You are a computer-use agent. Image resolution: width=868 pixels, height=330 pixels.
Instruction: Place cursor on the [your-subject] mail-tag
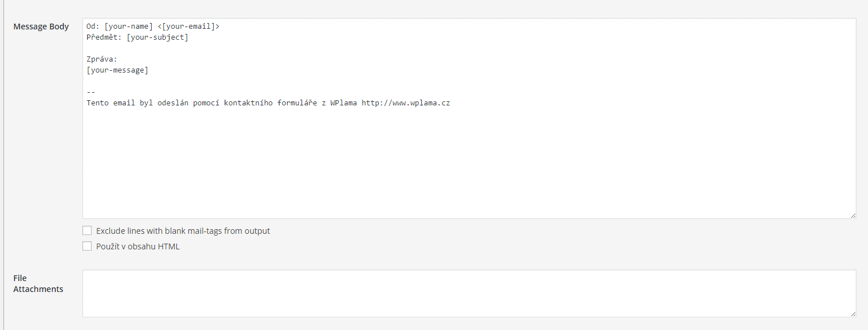pyautogui.click(x=157, y=37)
